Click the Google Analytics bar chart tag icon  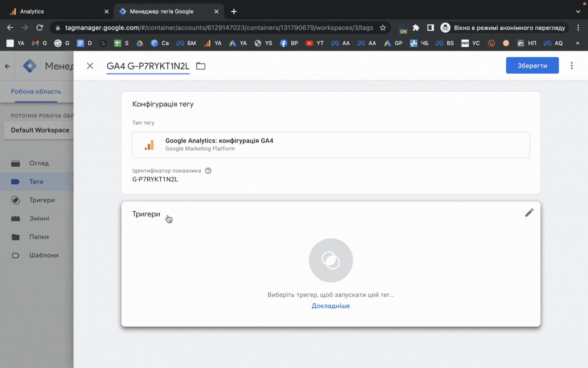[149, 145]
